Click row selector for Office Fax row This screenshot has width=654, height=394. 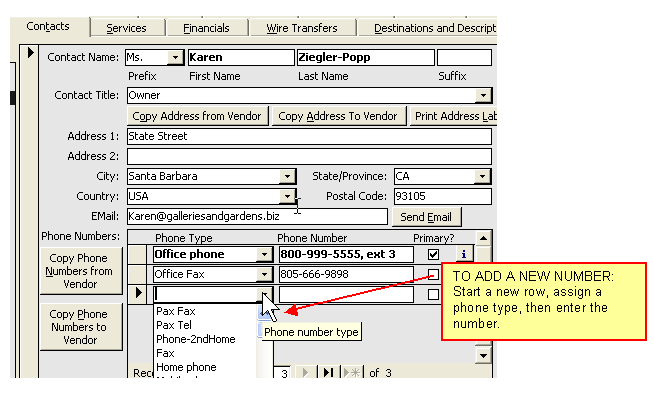coord(137,274)
